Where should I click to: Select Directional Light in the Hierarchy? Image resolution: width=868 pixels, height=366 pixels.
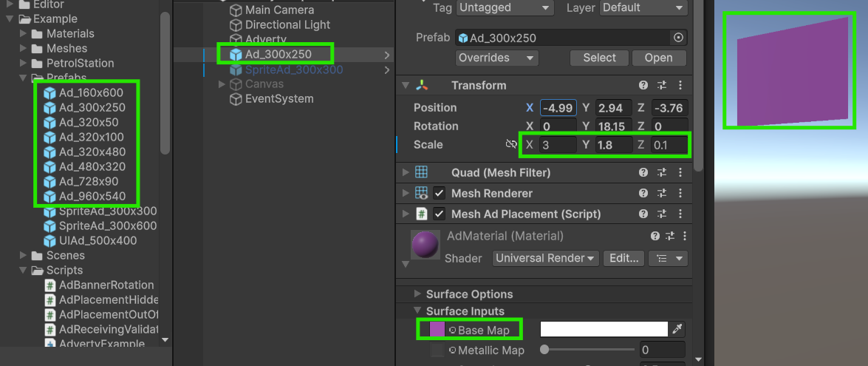(287, 25)
